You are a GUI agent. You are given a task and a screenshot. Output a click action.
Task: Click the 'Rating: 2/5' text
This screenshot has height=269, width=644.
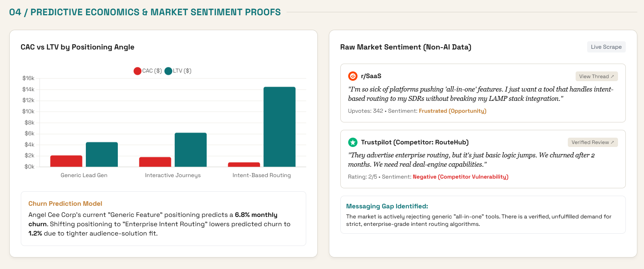362,177
